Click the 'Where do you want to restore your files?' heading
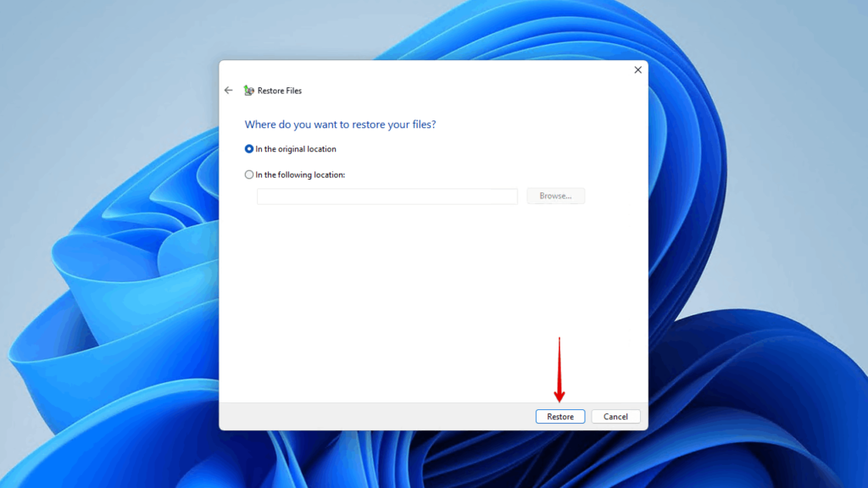868x488 pixels. click(340, 124)
